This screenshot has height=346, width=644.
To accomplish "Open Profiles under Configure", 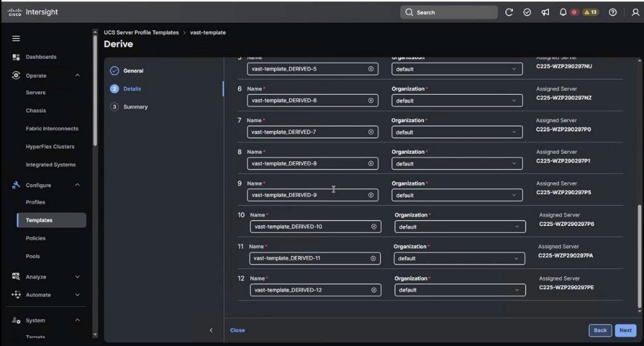I will [x=35, y=202].
